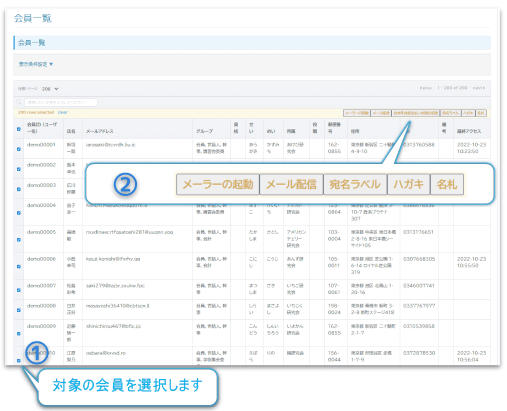Click the circled number 2 callout marker
The height and width of the screenshot is (411, 507).
click(125, 184)
